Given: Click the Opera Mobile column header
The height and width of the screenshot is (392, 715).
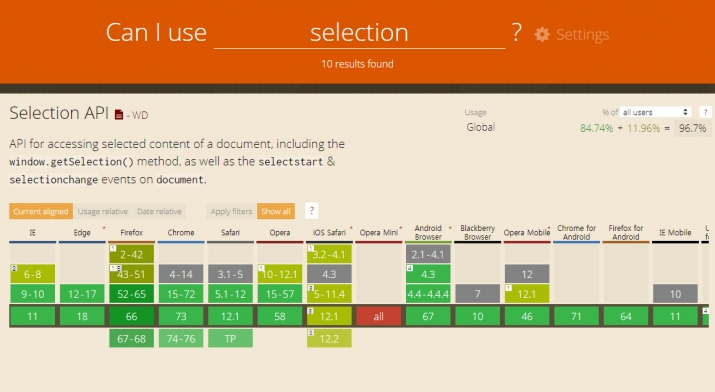Looking at the screenshot, I should click(x=527, y=232).
